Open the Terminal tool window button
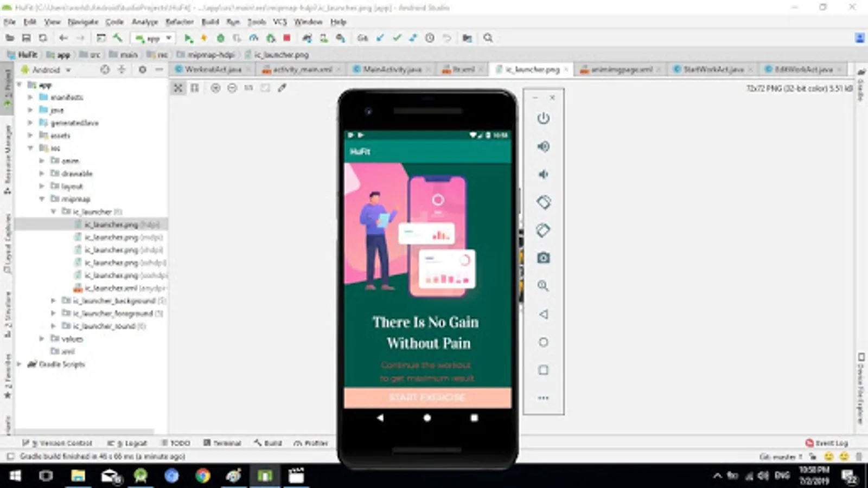The height and width of the screenshot is (488, 868). [x=222, y=443]
